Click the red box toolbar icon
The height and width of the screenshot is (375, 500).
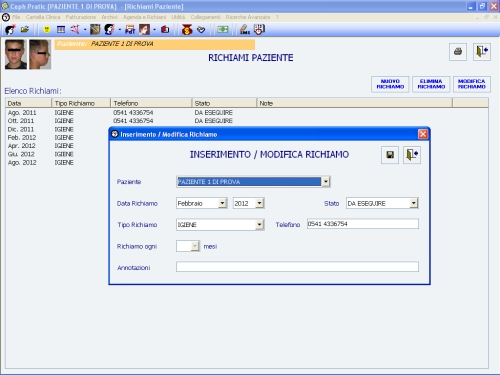point(165,30)
